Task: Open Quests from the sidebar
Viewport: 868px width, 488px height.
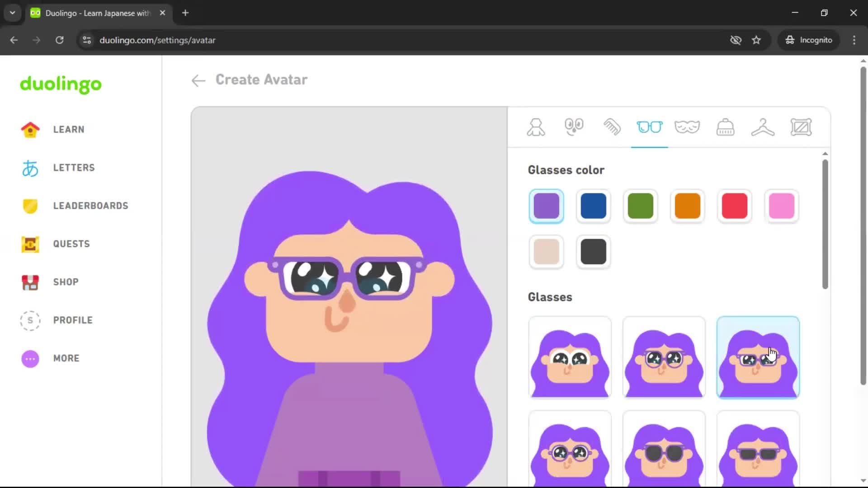Action: (71, 244)
